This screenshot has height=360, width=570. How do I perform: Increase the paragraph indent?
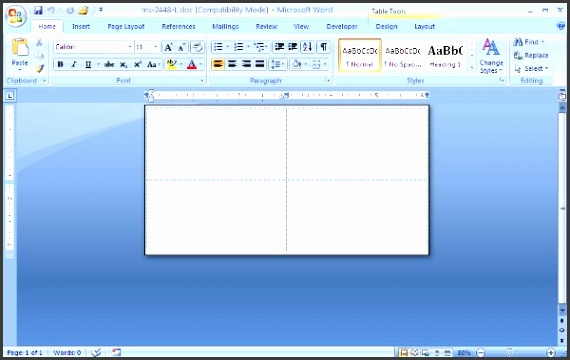tap(293, 47)
